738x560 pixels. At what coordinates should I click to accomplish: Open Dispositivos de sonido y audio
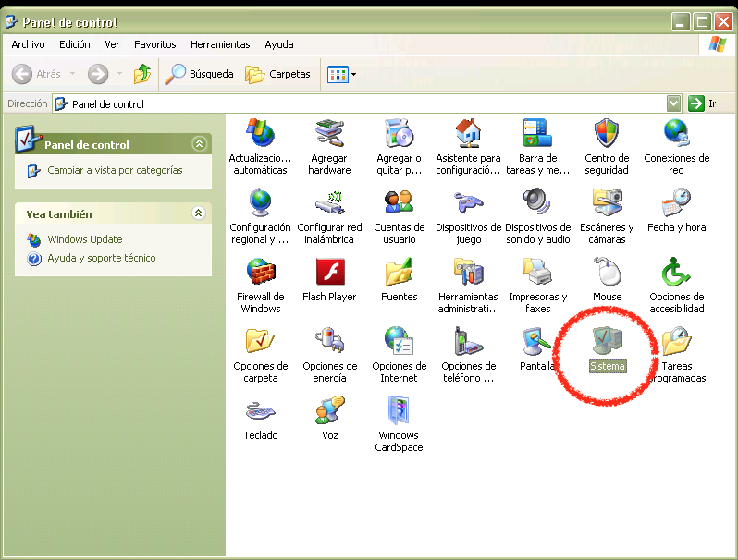537,202
